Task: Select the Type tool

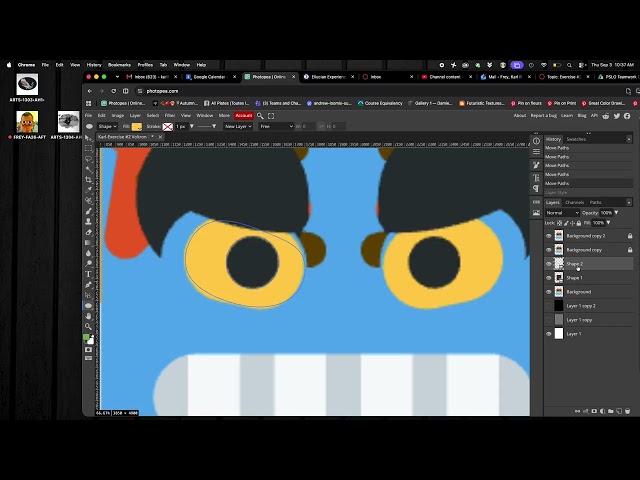Action: 88,274
